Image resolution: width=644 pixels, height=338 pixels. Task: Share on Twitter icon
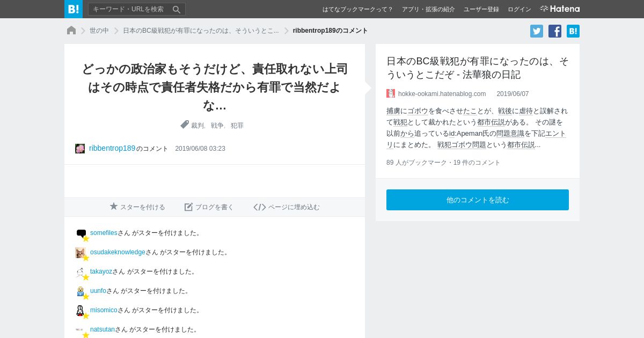coord(537,31)
